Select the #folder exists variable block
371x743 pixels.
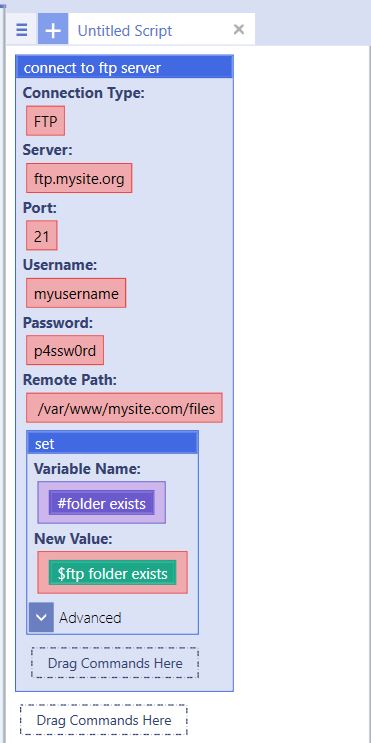coord(101,503)
